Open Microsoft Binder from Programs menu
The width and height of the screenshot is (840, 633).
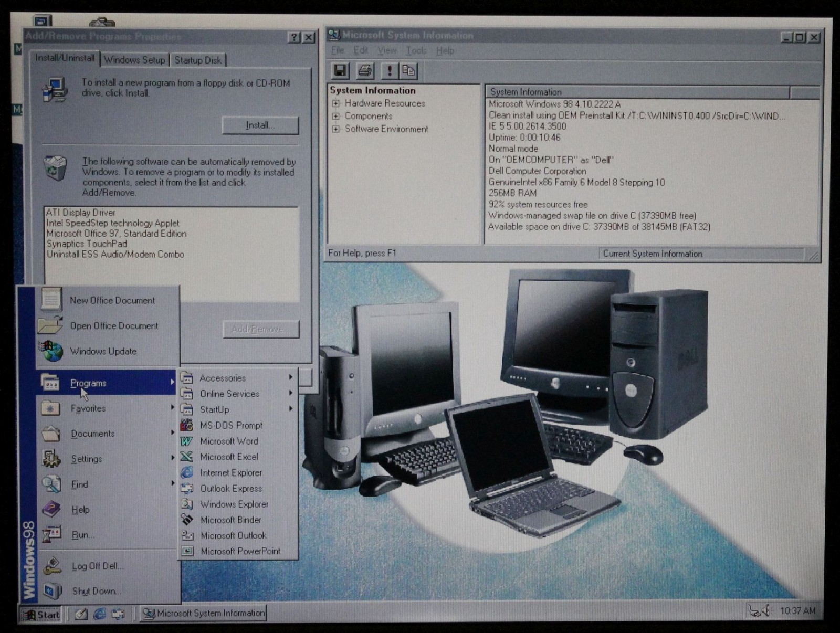click(x=231, y=520)
